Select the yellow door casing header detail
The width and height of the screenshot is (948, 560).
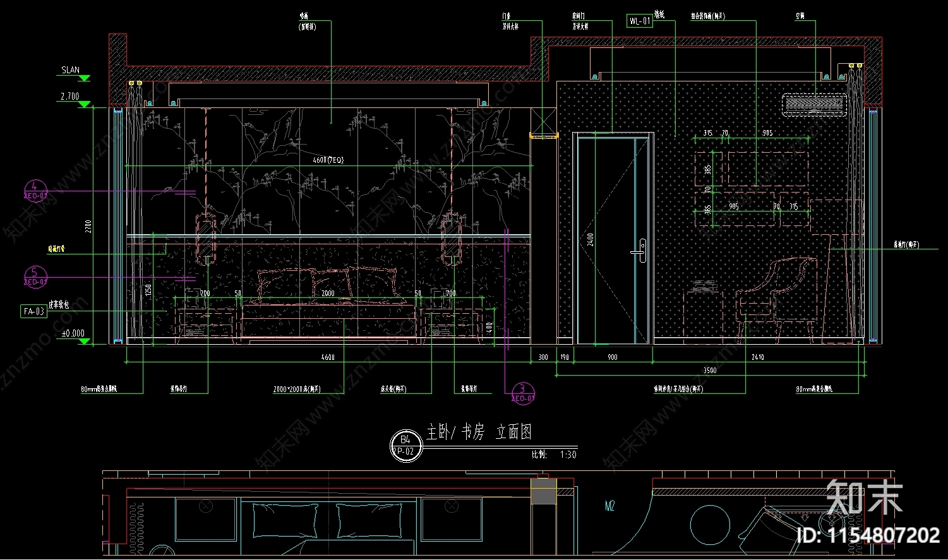coord(544,135)
